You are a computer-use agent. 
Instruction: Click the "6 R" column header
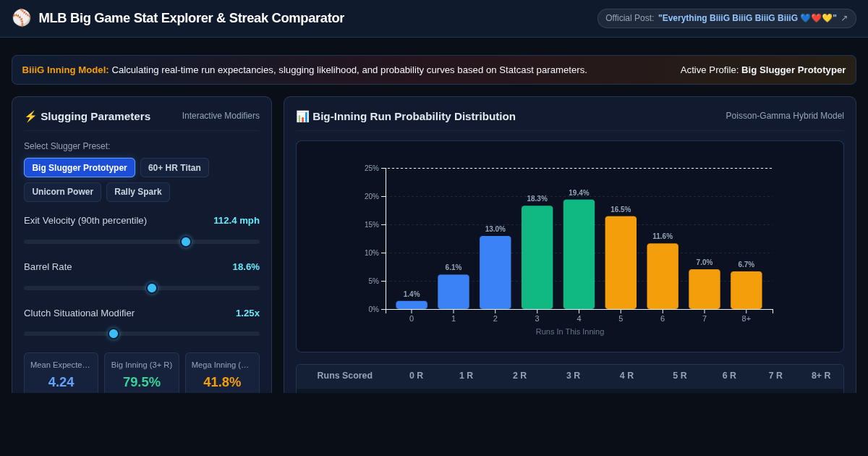729,376
